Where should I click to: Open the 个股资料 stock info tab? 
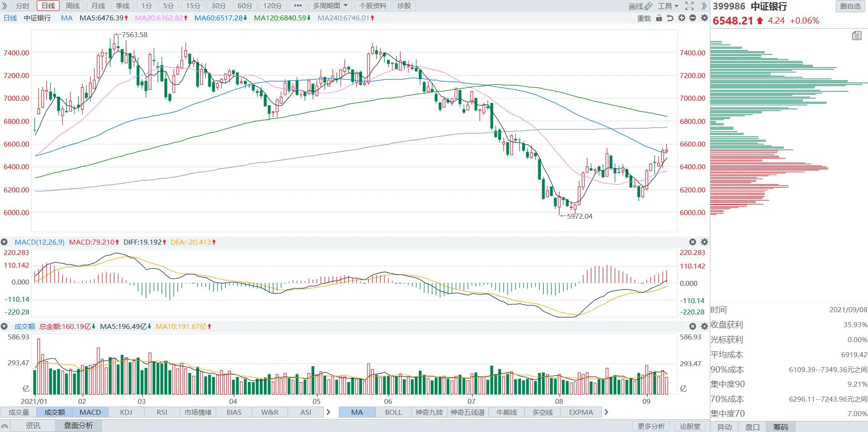click(372, 6)
